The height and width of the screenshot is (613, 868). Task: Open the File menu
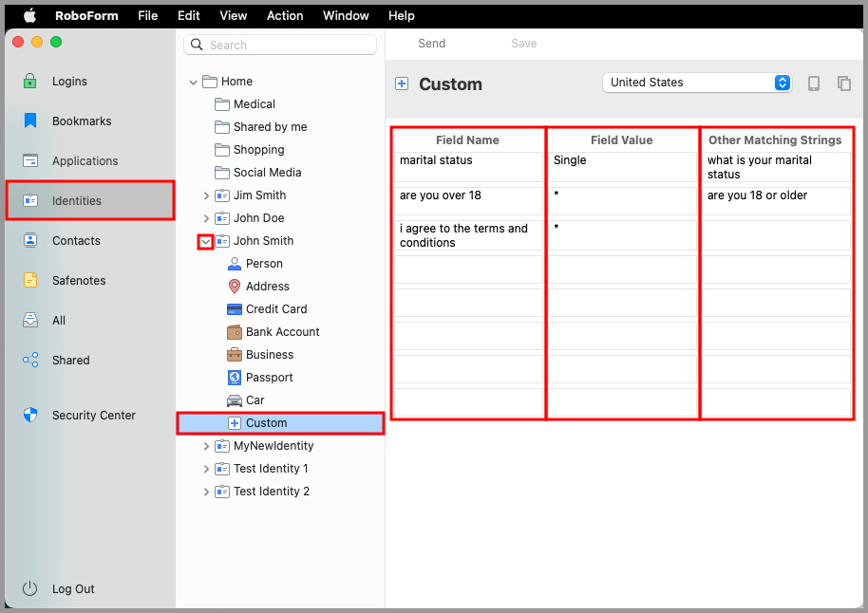(x=148, y=15)
